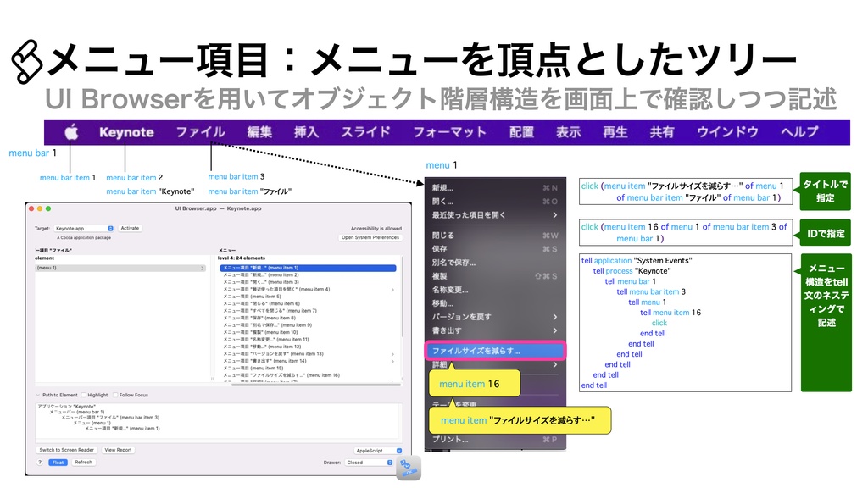Enable the Highlight checkbox
This screenshot has height=488, width=868.
82,395
